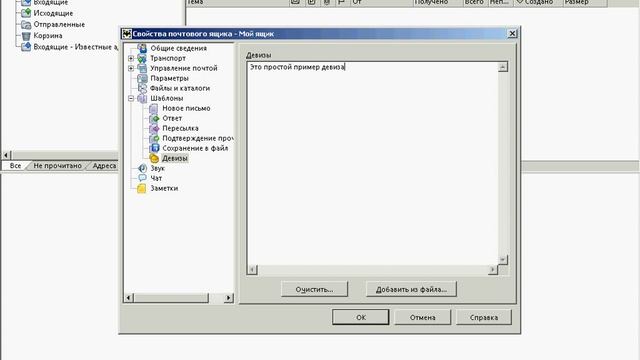Click the motto text area scroll-left arrow

pyautogui.click(x=252, y=270)
